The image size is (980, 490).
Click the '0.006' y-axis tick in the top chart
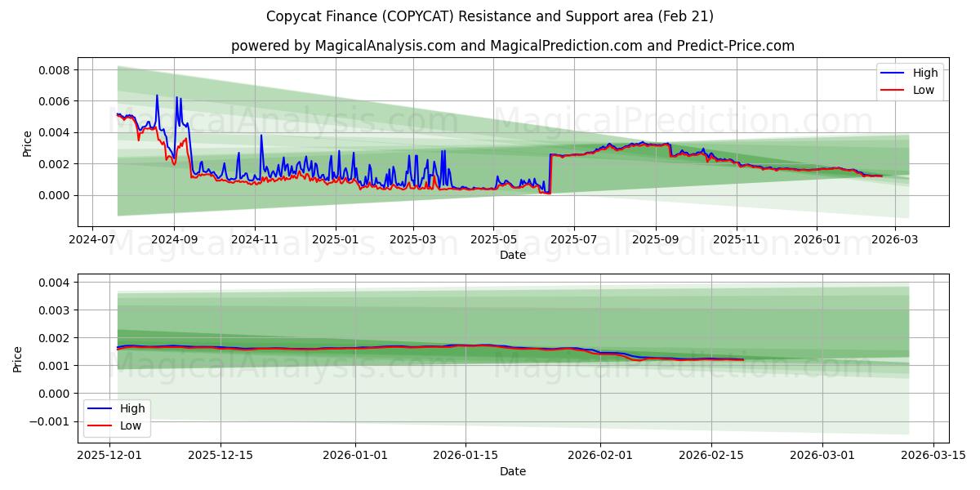pyautogui.click(x=56, y=101)
